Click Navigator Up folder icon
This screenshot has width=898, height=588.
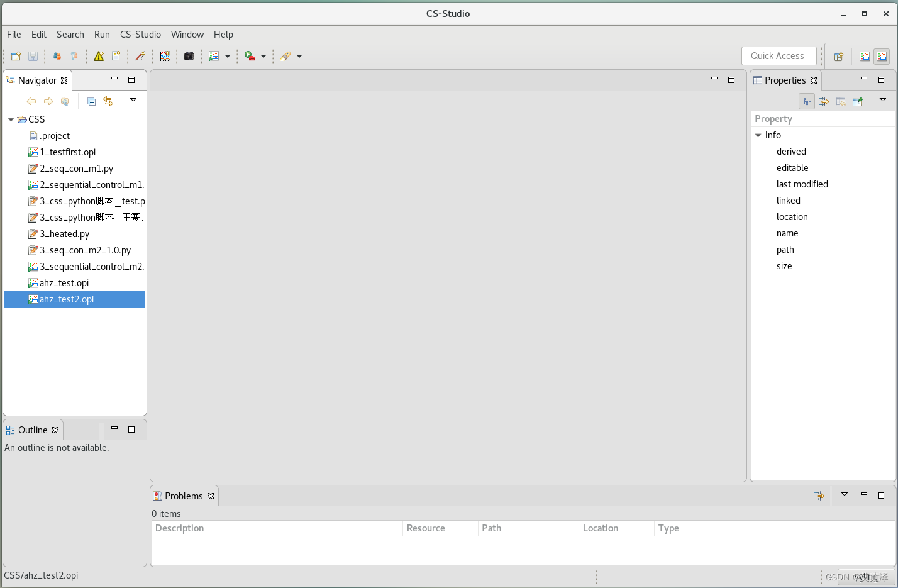[65, 101]
